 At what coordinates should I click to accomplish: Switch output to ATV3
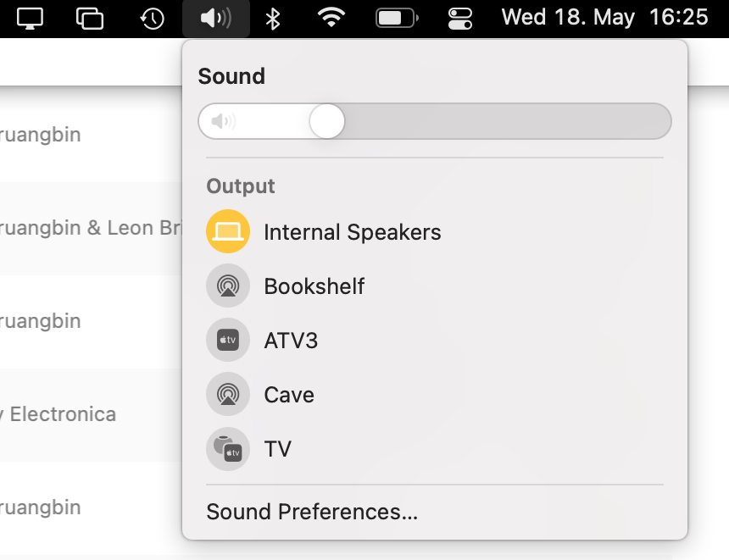click(x=291, y=341)
